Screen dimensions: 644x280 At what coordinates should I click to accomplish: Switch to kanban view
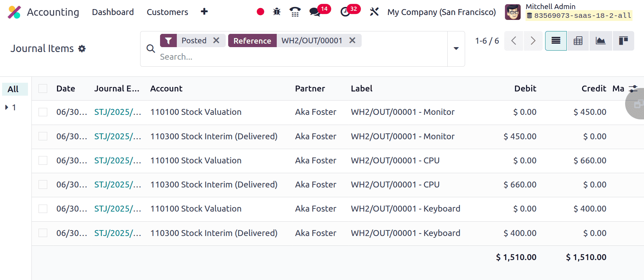coord(623,41)
